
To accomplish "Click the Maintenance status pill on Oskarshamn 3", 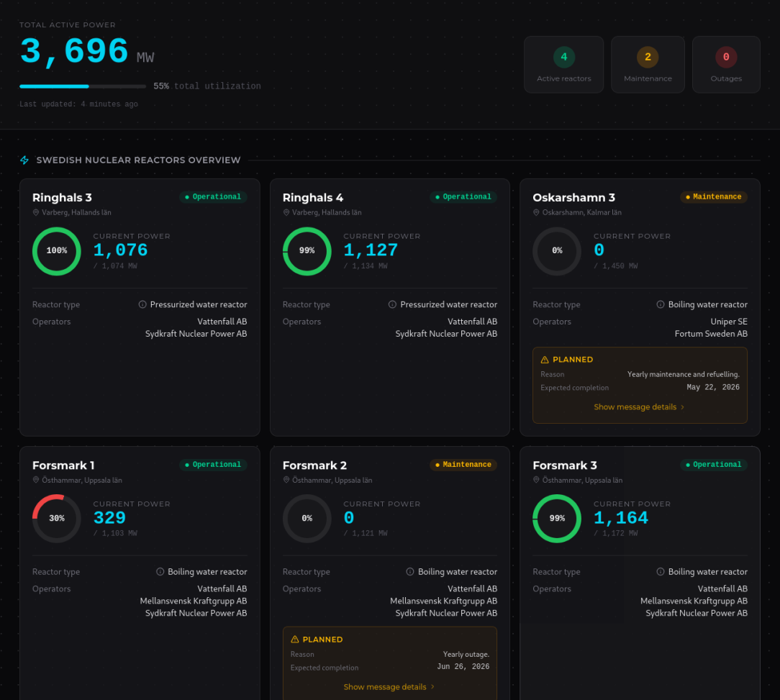I will click(713, 197).
